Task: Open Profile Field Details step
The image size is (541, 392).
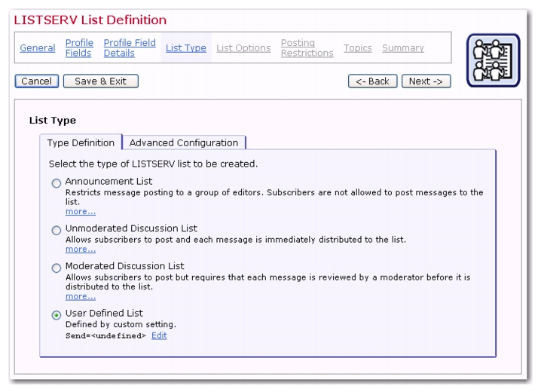Action: click(x=130, y=48)
